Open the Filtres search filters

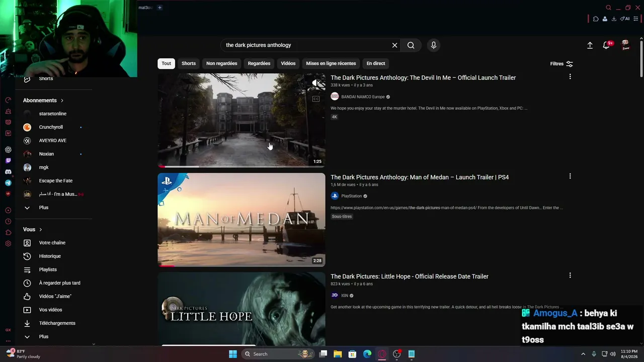(561, 64)
